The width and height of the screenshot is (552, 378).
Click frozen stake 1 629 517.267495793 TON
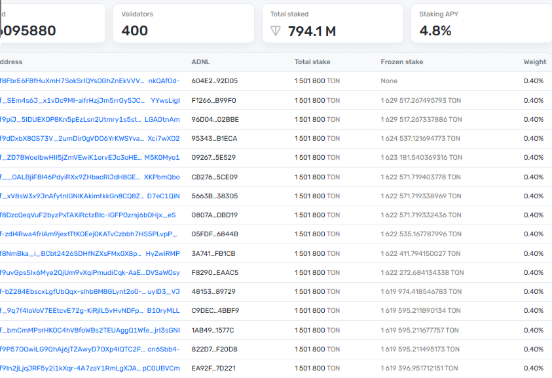(x=421, y=100)
